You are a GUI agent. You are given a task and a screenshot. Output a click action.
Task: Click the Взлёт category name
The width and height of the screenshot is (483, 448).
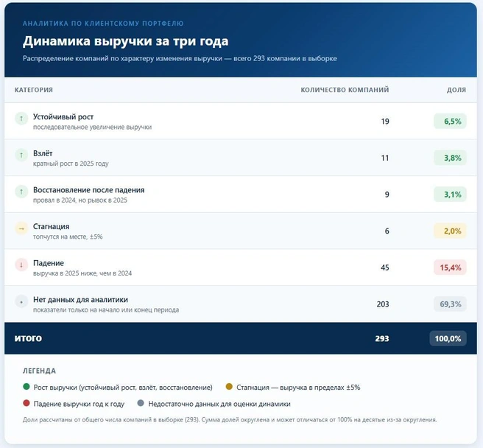(43, 153)
